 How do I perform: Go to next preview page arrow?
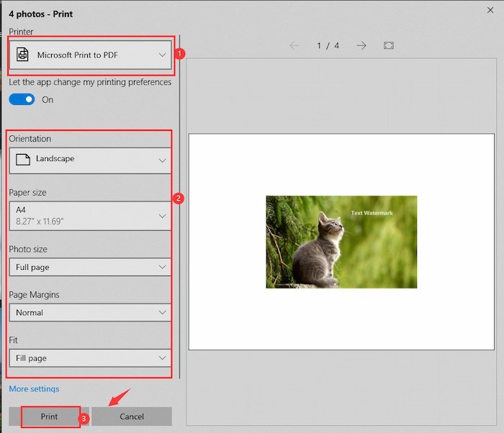[x=361, y=45]
